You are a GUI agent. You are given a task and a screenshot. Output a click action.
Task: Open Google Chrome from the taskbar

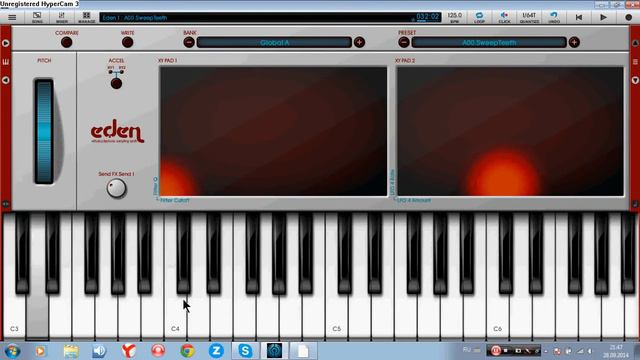point(187,351)
